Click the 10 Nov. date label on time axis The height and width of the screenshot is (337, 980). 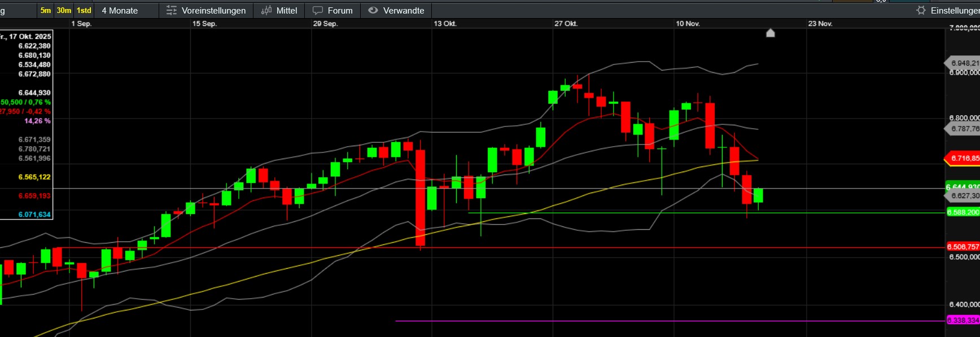point(688,24)
